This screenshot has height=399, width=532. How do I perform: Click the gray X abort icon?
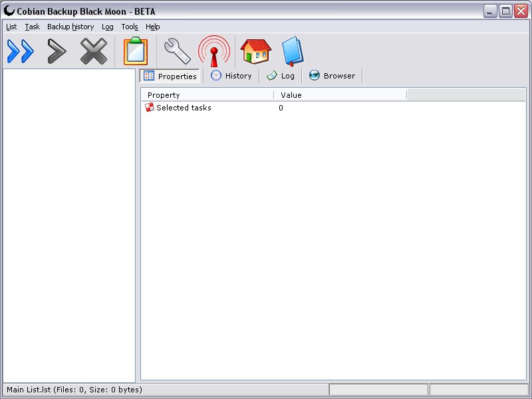tap(94, 51)
